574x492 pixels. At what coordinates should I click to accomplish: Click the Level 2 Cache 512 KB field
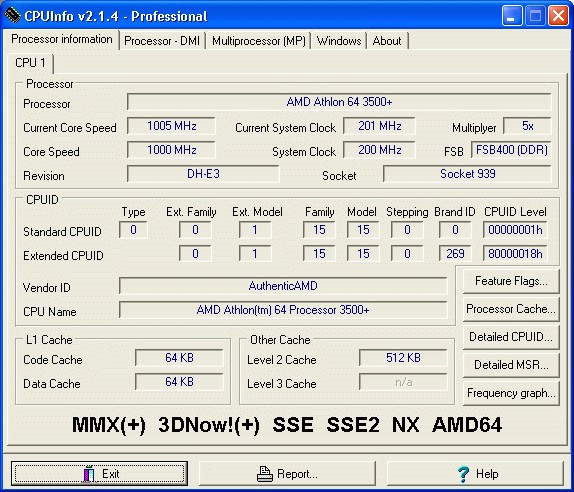click(x=403, y=358)
